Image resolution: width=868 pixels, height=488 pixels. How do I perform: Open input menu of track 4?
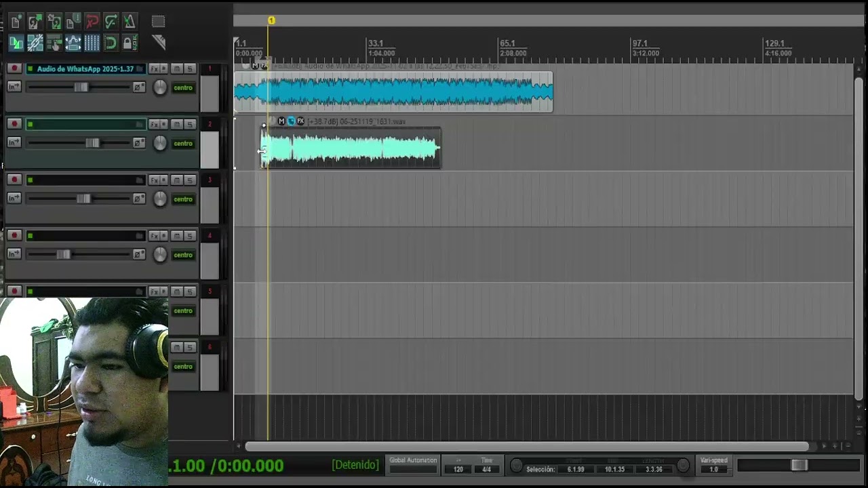point(14,253)
